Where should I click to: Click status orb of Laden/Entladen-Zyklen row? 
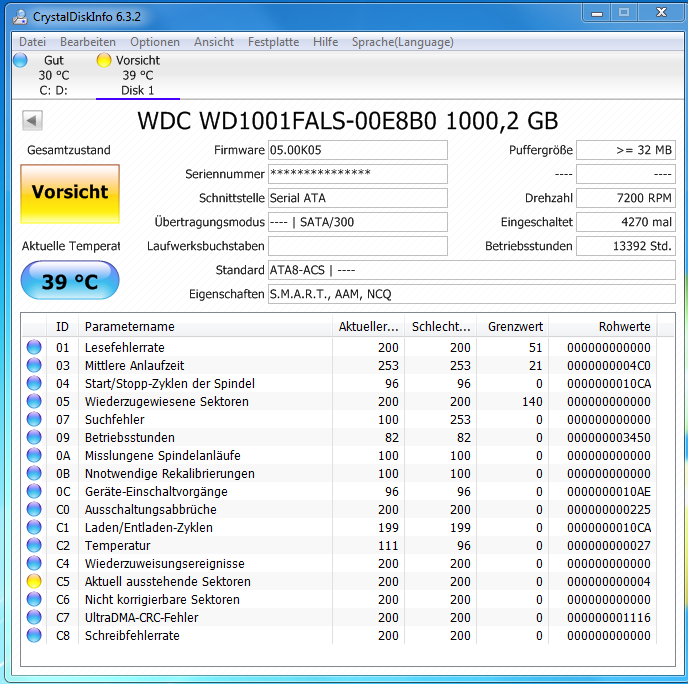(34, 527)
